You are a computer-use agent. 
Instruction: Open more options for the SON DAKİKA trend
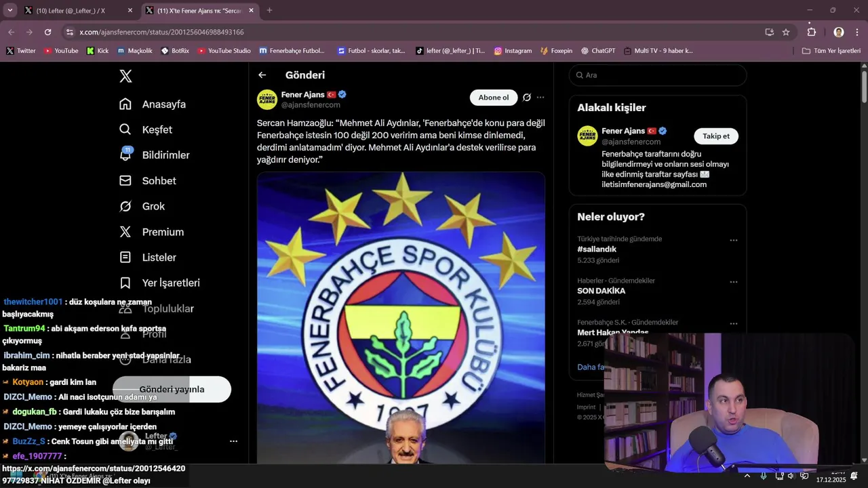[733, 282]
